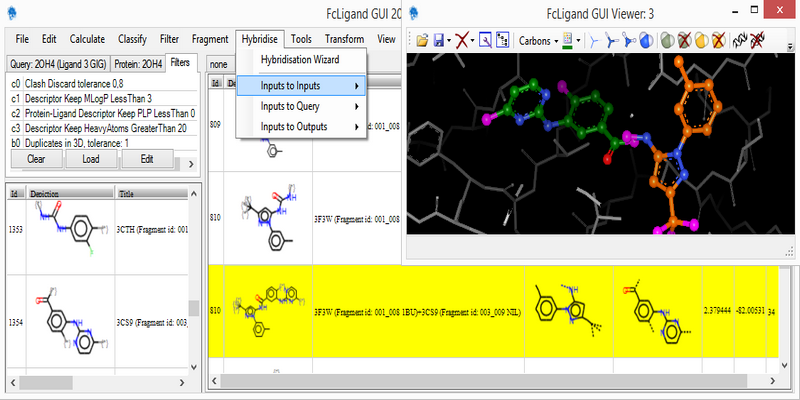Toggle off the crossed-out ribbon display
Screen dimensions: 800x400
[757, 41]
